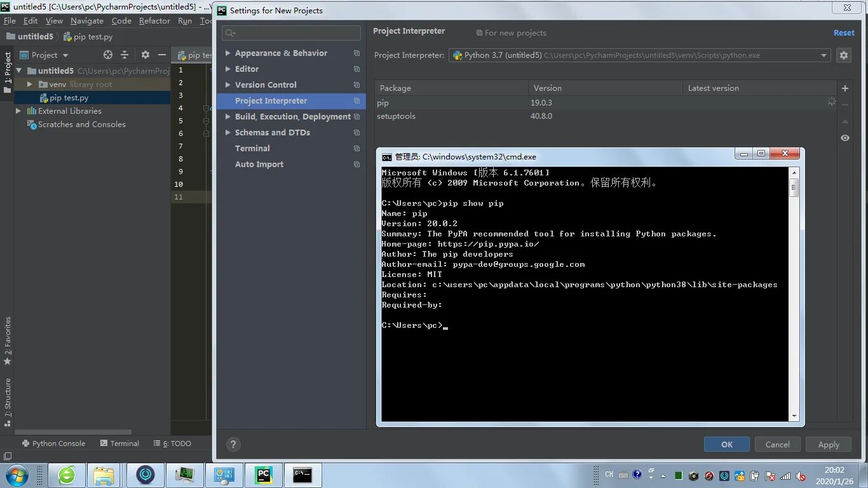The width and height of the screenshot is (868, 488).
Task: Click the cmd window vertical scrollbar thumb
Action: click(x=794, y=189)
